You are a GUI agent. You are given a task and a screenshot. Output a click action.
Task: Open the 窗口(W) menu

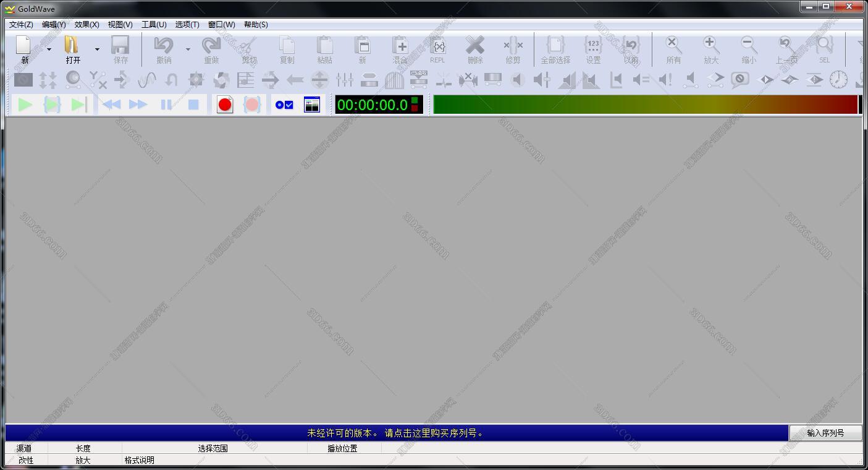[x=222, y=25]
